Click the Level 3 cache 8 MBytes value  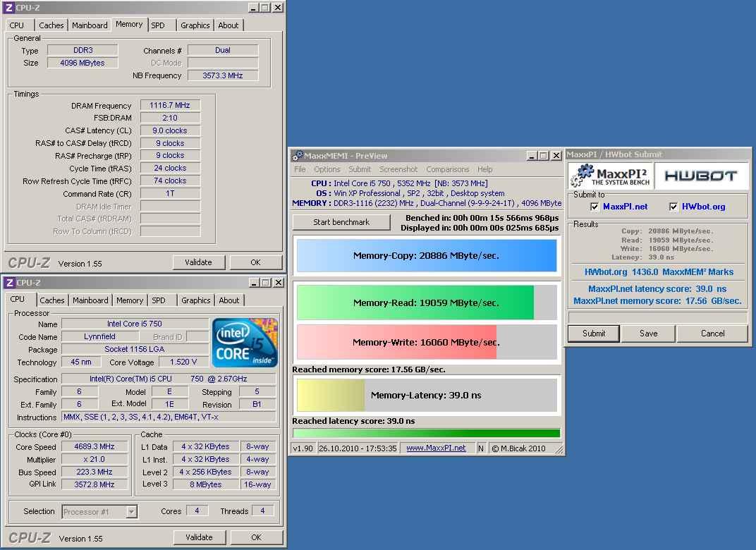point(206,484)
